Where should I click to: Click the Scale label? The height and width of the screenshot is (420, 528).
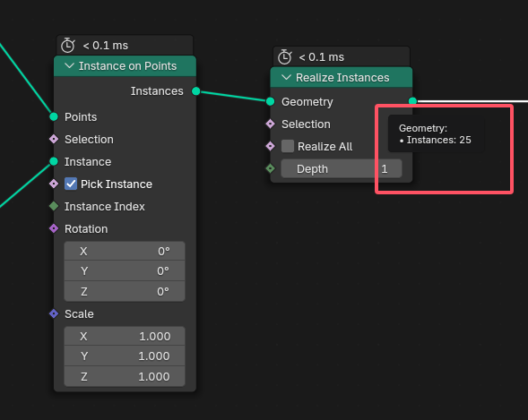click(x=79, y=314)
